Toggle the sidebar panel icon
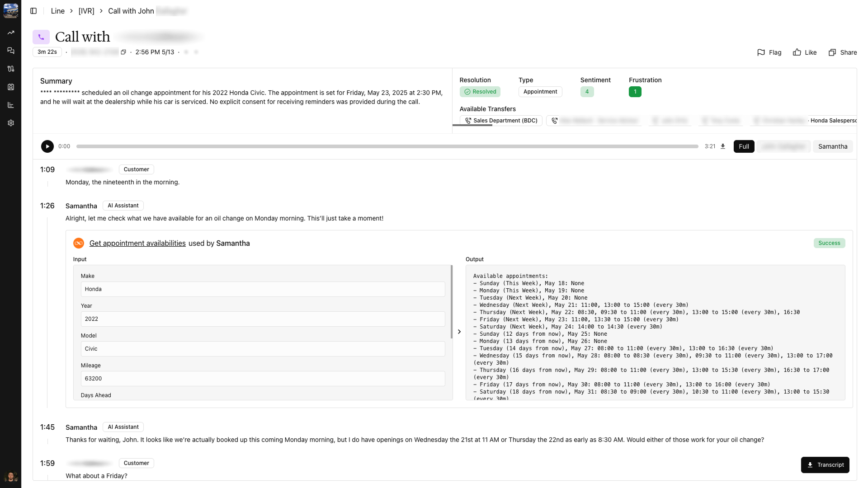The image size is (868, 488). [x=33, y=11]
